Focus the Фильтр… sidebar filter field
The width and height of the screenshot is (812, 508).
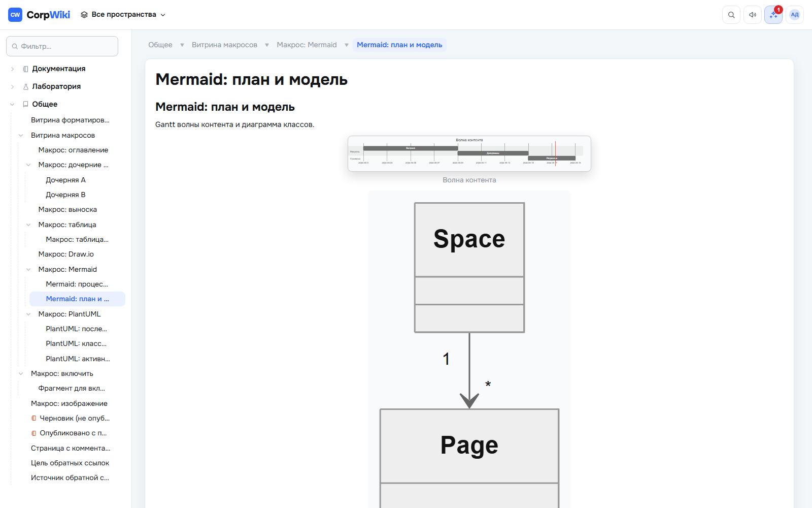62,46
